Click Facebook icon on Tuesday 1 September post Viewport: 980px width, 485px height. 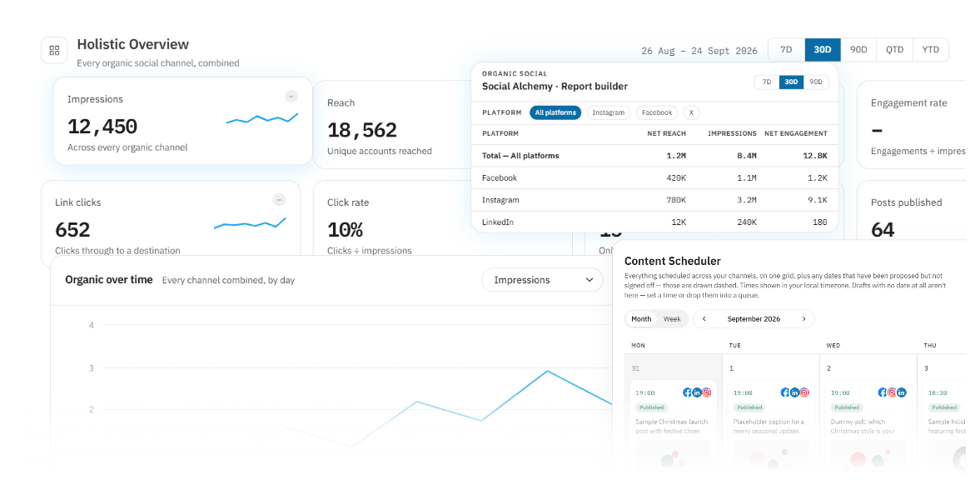(x=786, y=392)
